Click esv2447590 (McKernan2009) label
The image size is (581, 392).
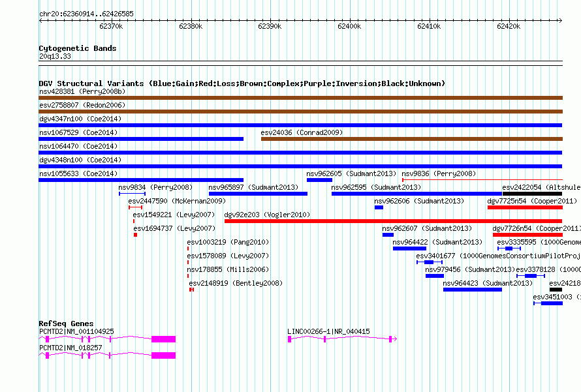coord(177,201)
